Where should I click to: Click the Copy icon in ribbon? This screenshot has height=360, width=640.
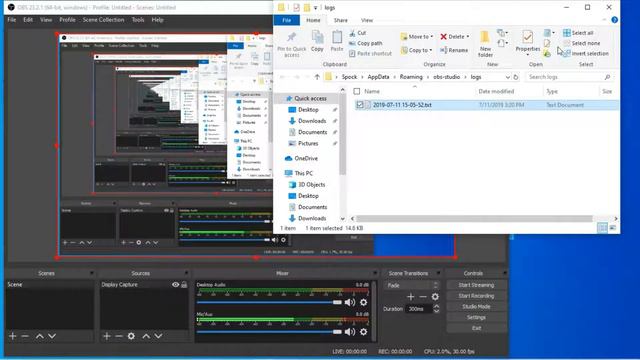(x=317, y=37)
